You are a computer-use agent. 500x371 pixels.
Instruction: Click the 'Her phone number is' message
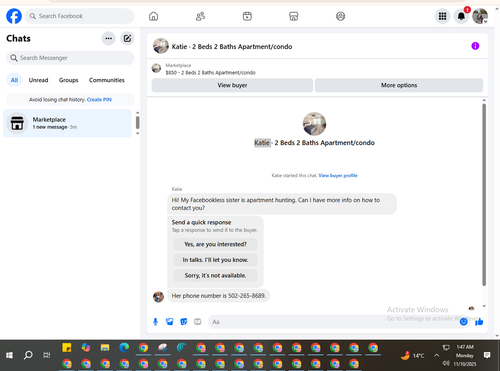click(x=219, y=296)
